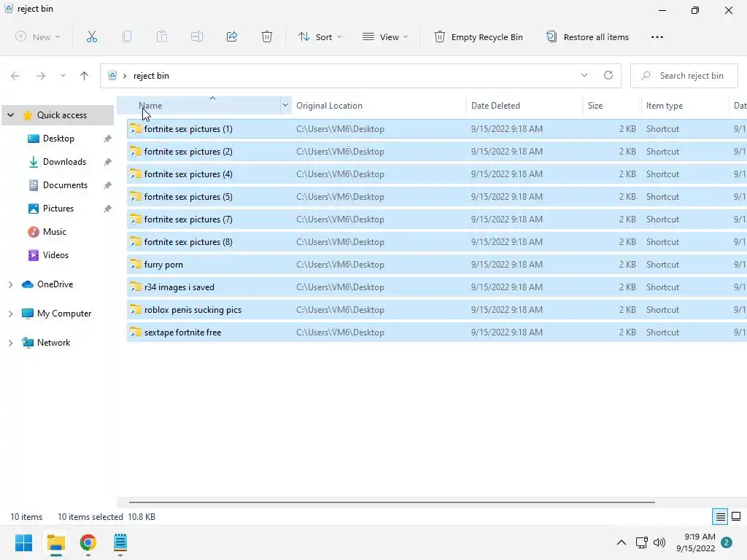Click the reject bin breadcrumb in address bar
747x560 pixels.
(151, 76)
